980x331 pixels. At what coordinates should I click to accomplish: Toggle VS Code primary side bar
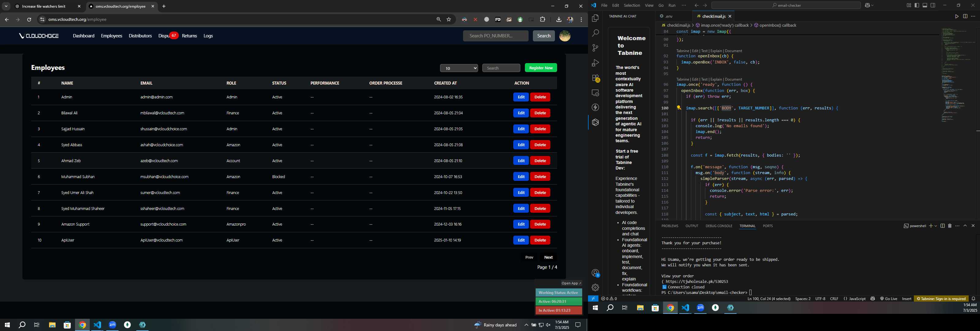(917, 5)
